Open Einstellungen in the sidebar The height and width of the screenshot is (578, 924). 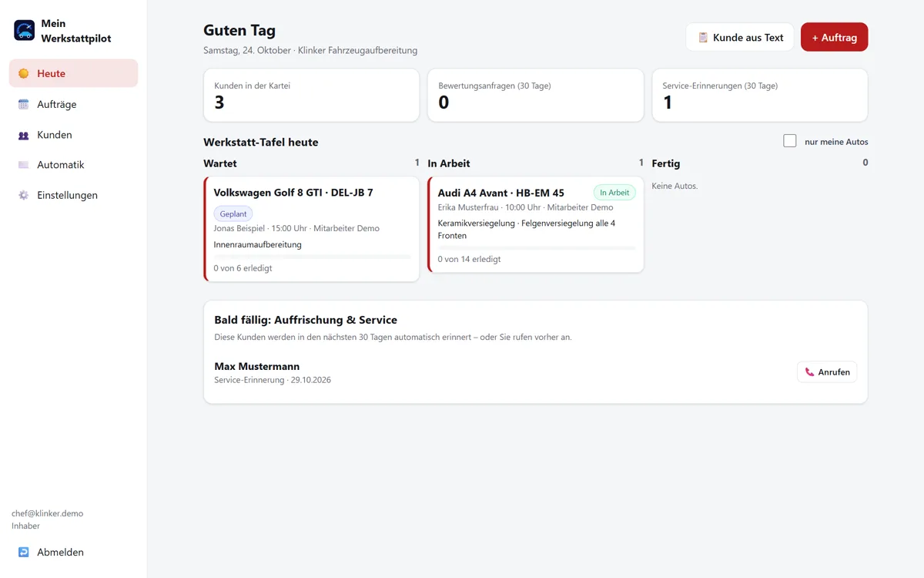pos(74,195)
